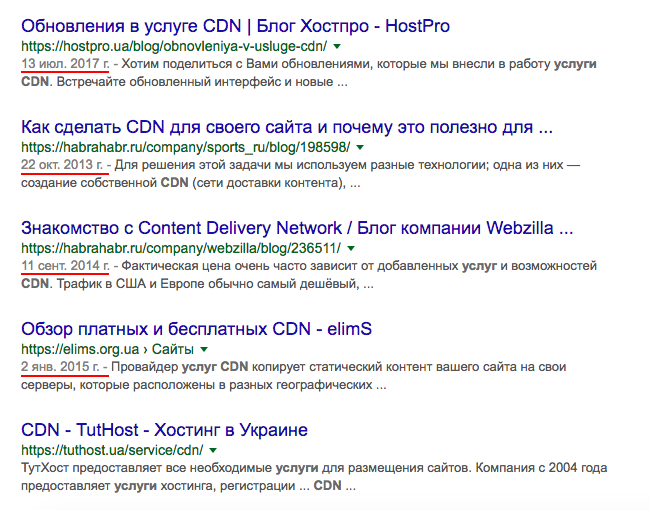Image resolution: width=650 pixels, height=510 pixels.
Task: Click the habrahabr.ru sports_ru blog URL
Action: [x=185, y=147]
